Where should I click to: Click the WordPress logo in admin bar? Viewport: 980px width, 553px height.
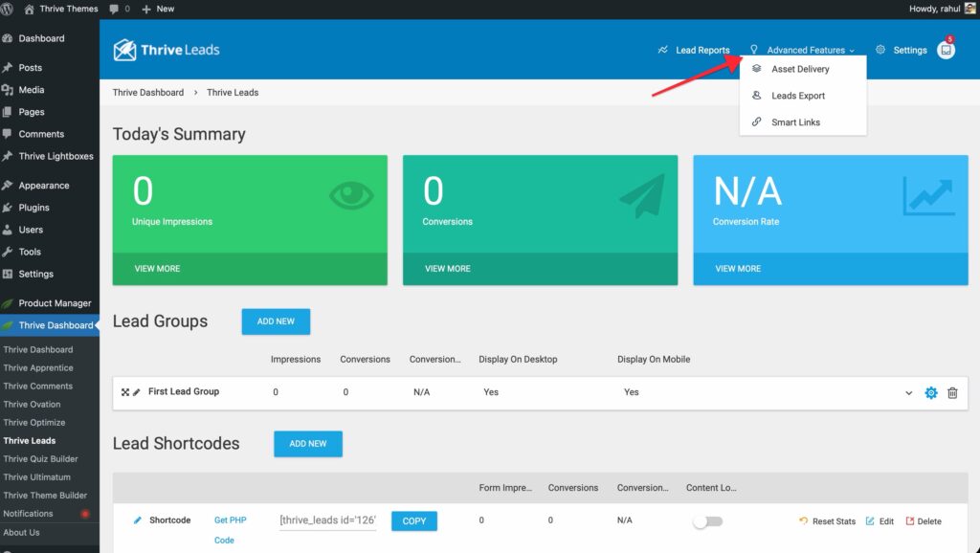point(9,9)
